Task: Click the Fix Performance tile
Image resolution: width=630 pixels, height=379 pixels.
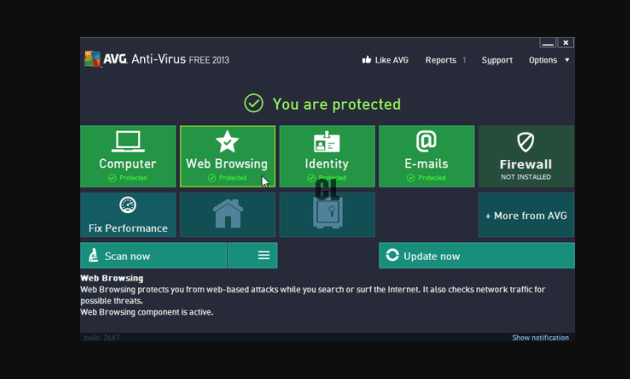Action: [x=128, y=215]
